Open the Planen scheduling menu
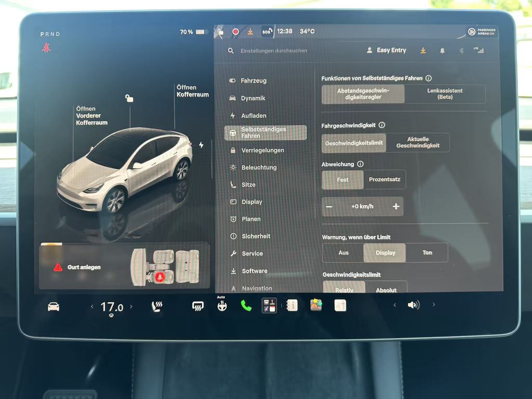This screenshot has height=399, width=532. coord(265,219)
